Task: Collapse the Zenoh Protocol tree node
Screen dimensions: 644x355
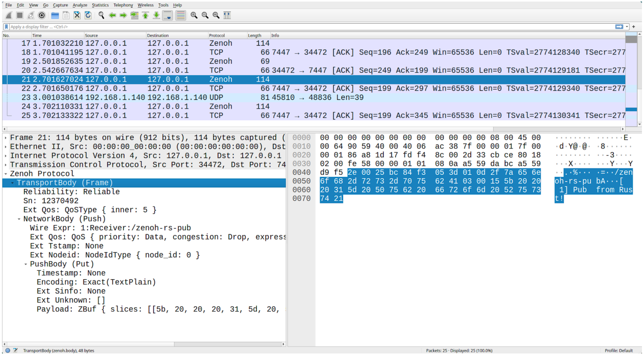Action: (6, 174)
